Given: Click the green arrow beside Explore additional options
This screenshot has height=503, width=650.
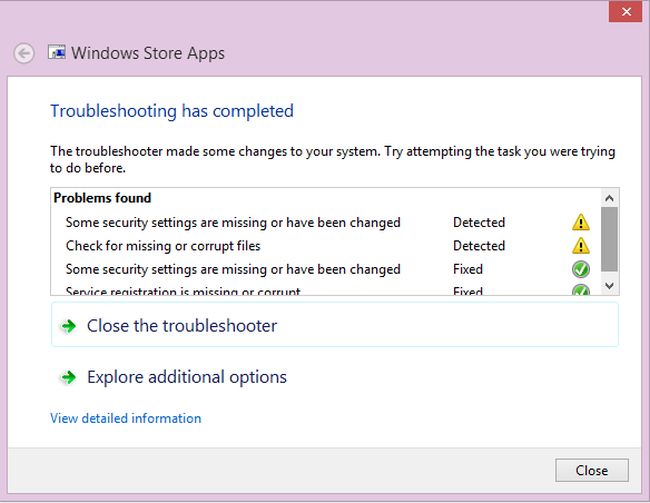Looking at the screenshot, I should 68,377.
